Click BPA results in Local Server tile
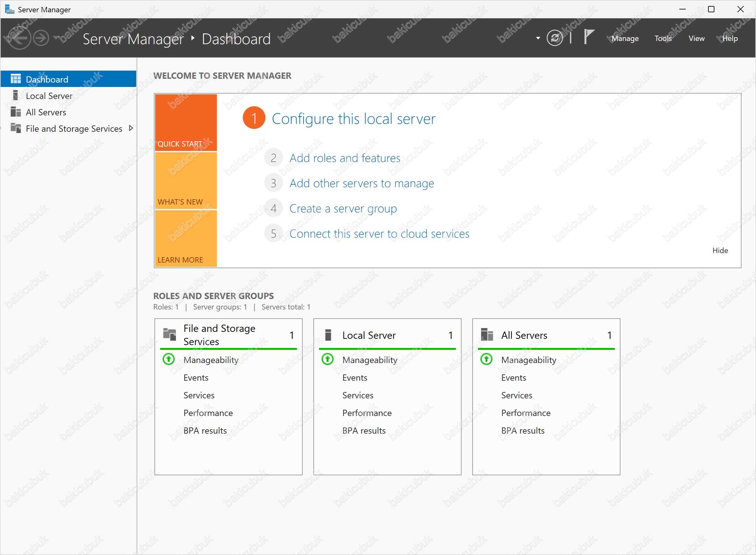Screen dimensions: 756x555 click(x=363, y=431)
